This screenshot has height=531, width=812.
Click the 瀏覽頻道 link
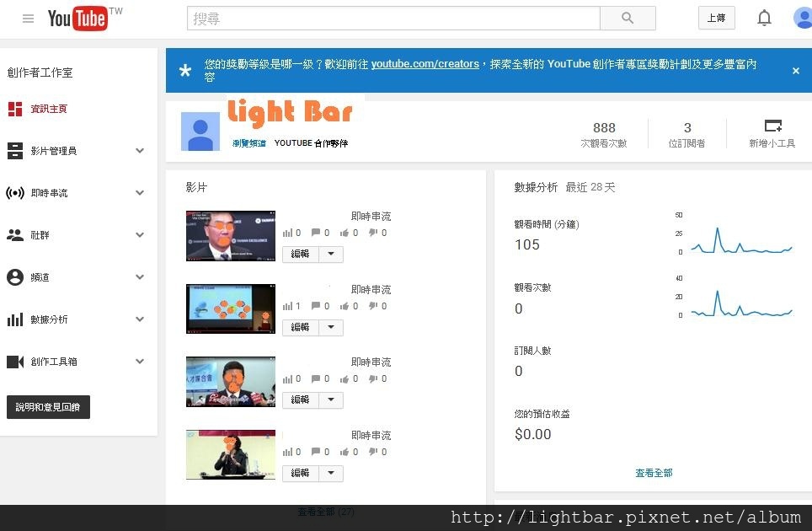click(249, 143)
